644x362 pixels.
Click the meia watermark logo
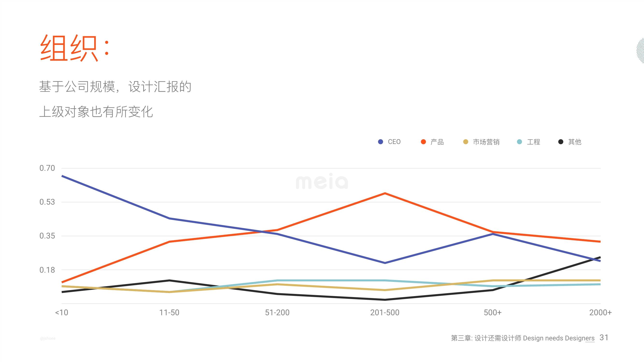click(322, 181)
